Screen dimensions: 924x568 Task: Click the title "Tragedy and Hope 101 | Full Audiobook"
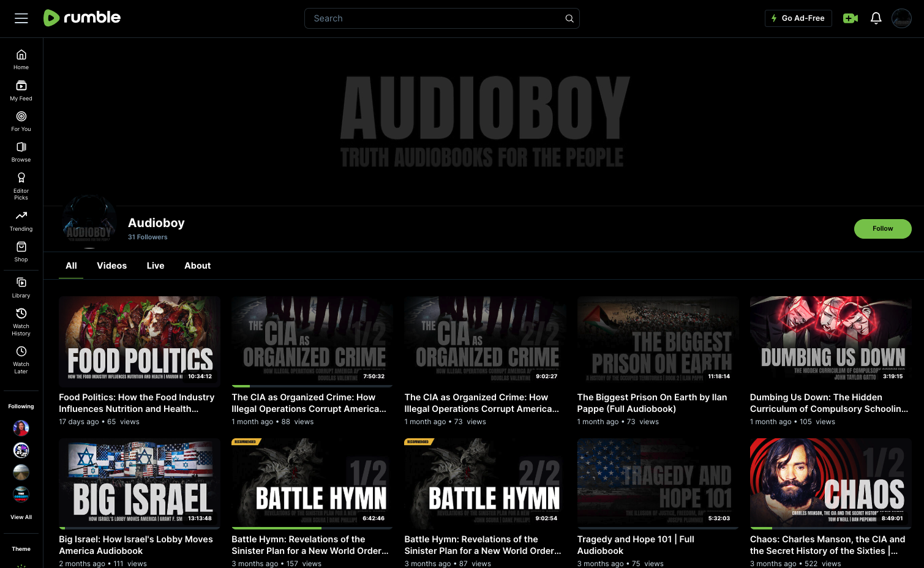coord(636,545)
